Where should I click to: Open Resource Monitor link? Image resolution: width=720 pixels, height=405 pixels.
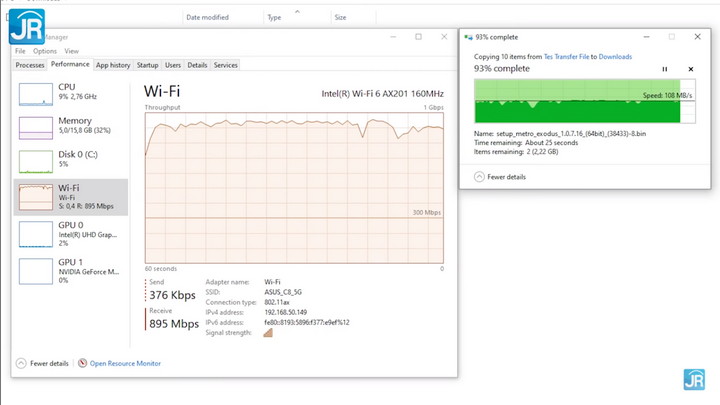(x=125, y=363)
